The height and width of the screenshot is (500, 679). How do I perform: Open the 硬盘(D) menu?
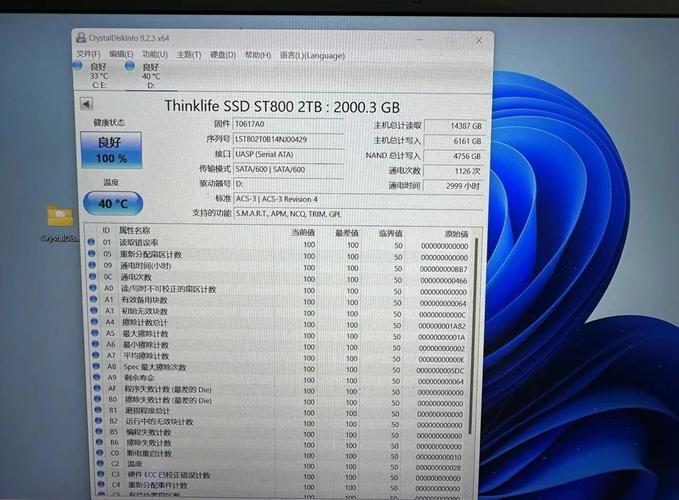click(x=222, y=55)
